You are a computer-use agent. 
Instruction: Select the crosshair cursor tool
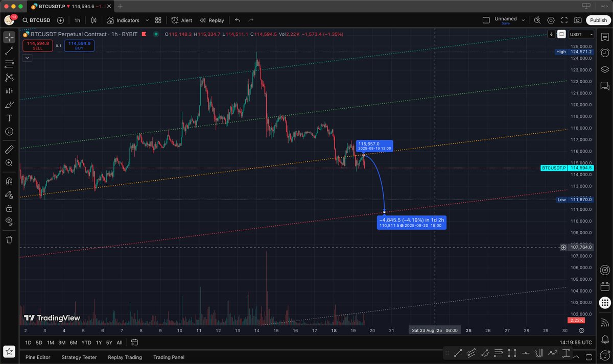coord(9,37)
